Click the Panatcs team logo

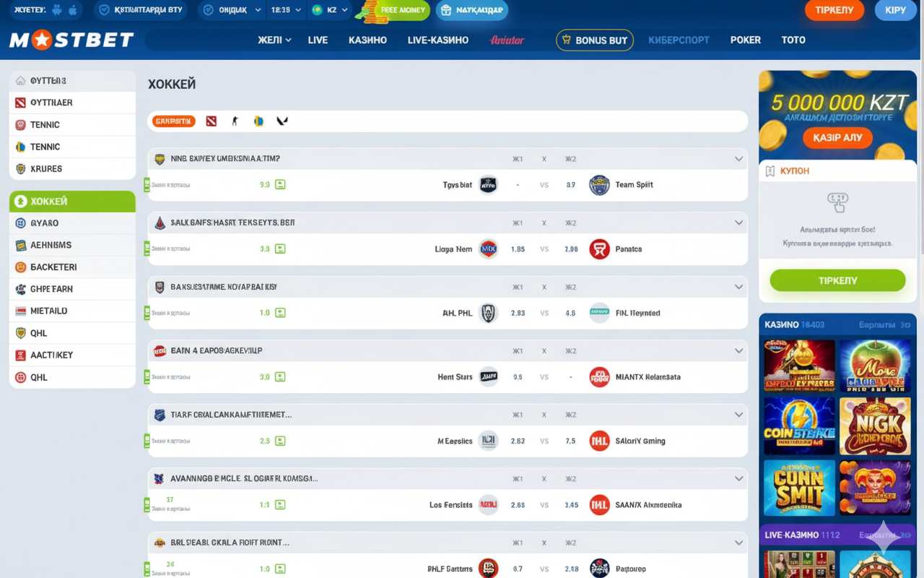tap(599, 249)
